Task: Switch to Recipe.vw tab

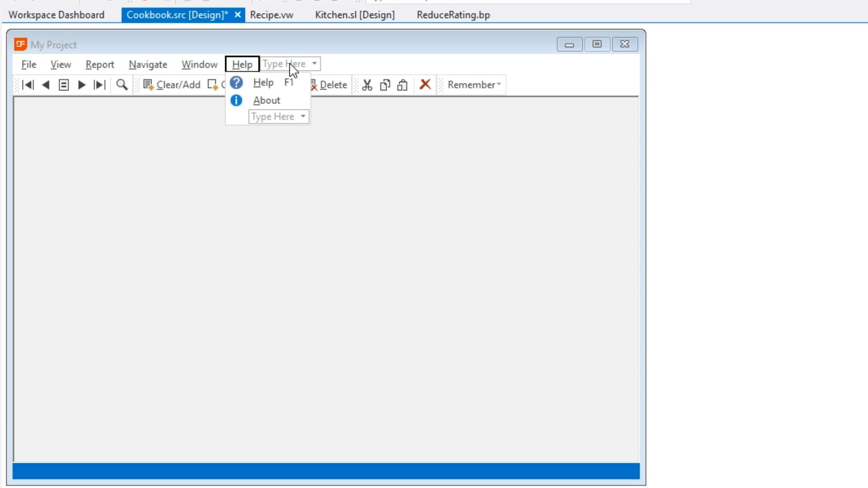Action: tap(272, 15)
